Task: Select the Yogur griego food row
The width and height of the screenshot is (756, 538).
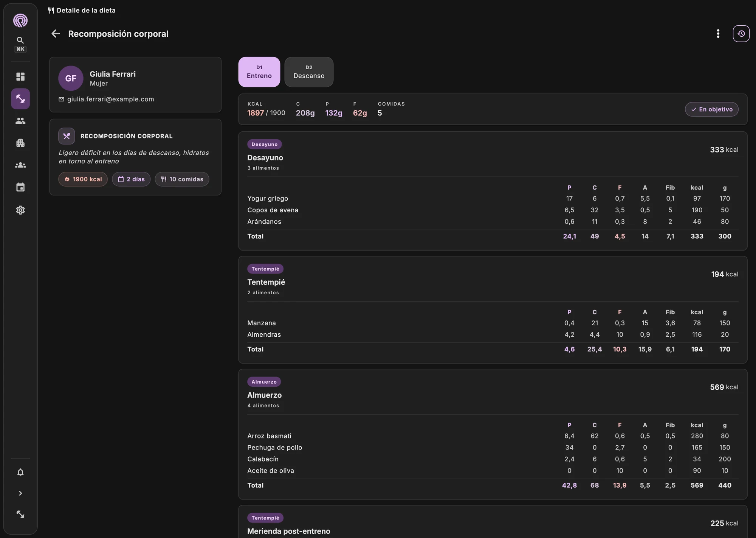Action: pyautogui.click(x=493, y=199)
